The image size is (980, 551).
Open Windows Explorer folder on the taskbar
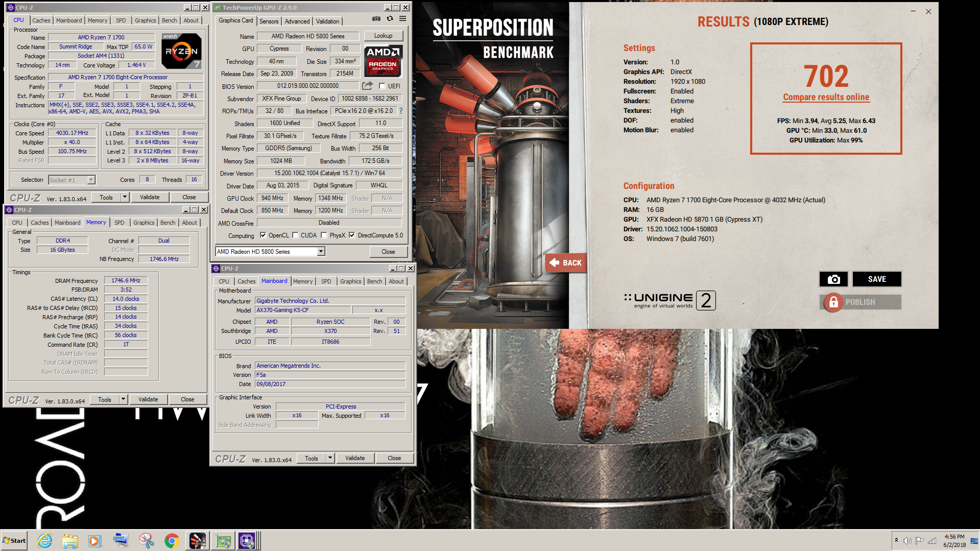[70, 541]
